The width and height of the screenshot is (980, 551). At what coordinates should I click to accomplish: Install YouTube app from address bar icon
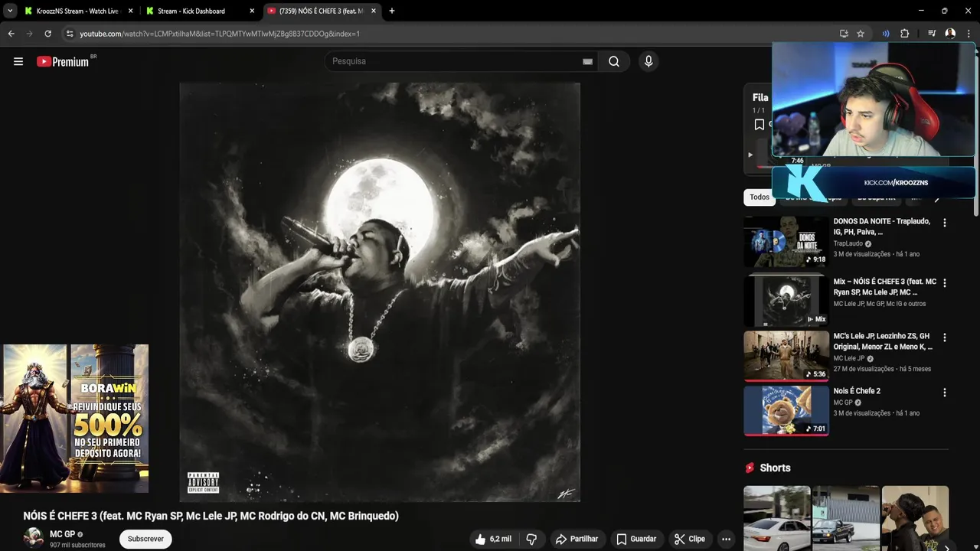click(844, 34)
